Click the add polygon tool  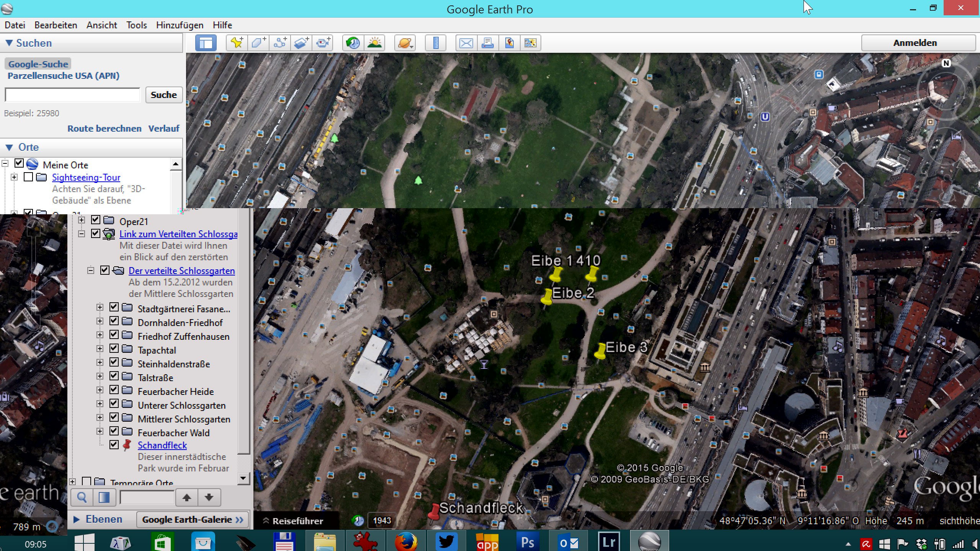coord(258,43)
